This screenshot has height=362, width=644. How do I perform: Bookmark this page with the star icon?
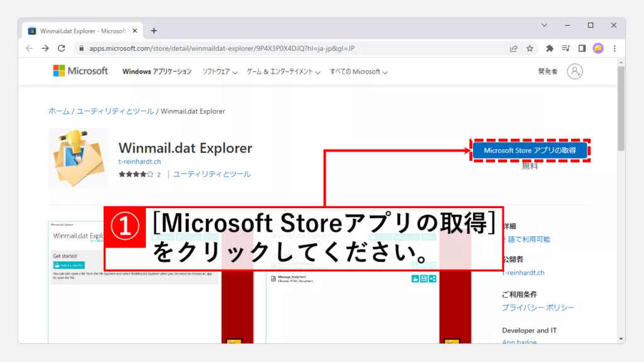pos(530,48)
